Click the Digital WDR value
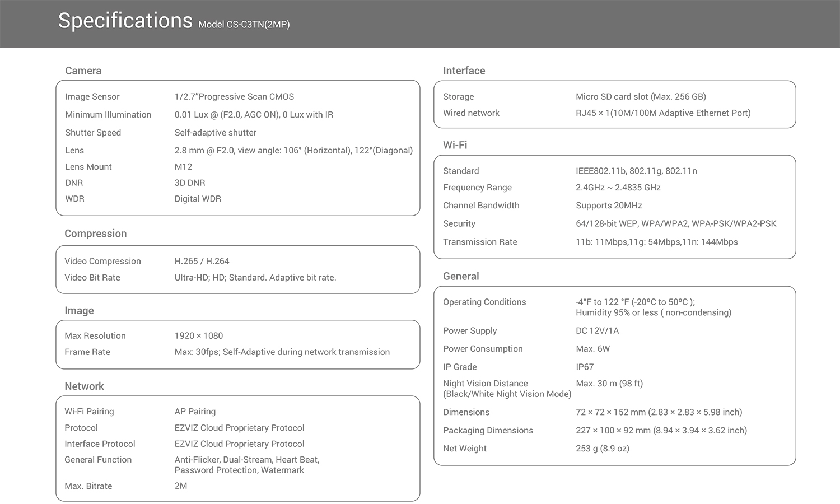The image size is (840, 504). (198, 199)
